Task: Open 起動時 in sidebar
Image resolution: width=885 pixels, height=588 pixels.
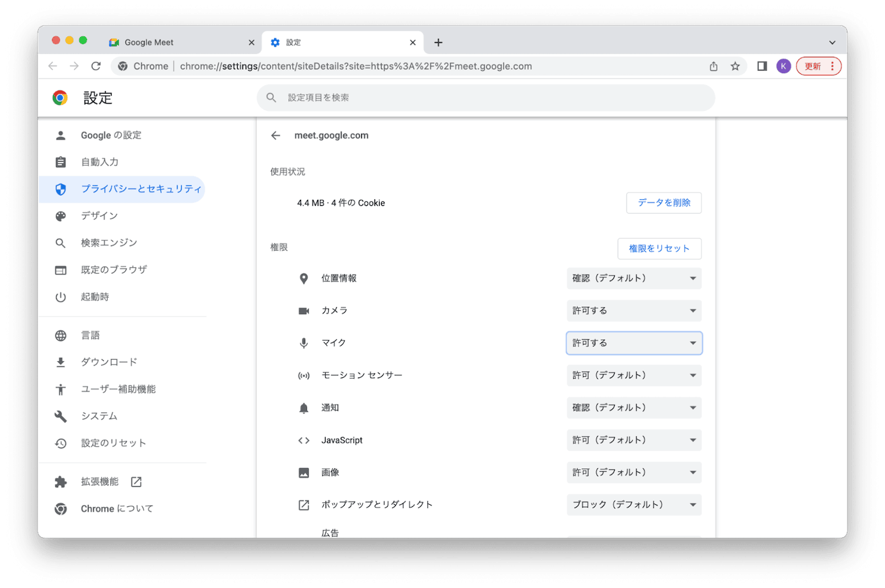Action: tap(122, 297)
